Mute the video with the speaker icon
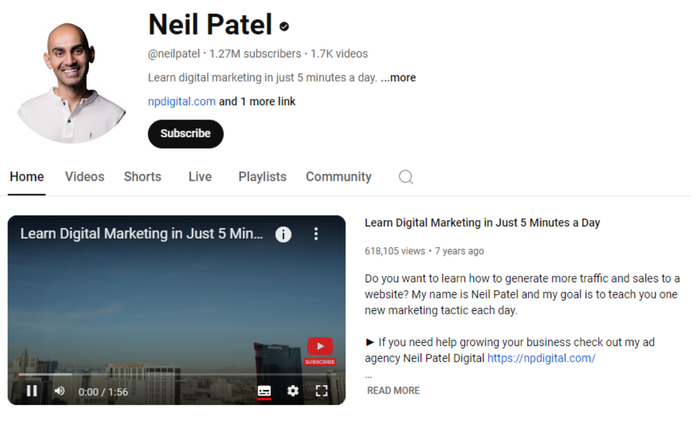Screen dimensions: 700x423 point(59,391)
